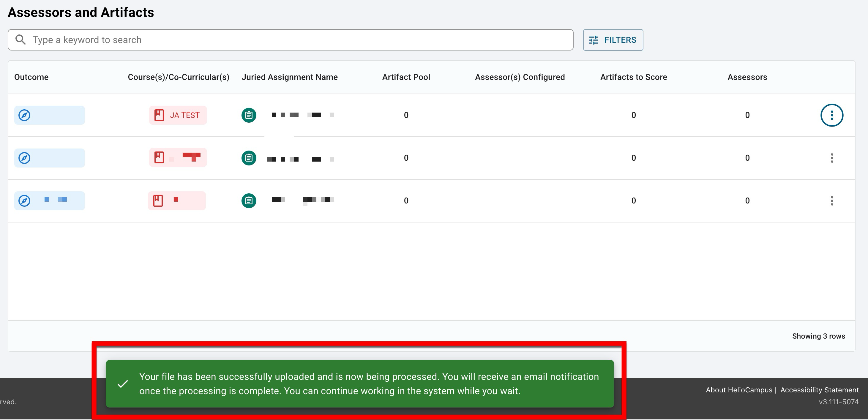Focus the keyword search field

pos(296,40)
